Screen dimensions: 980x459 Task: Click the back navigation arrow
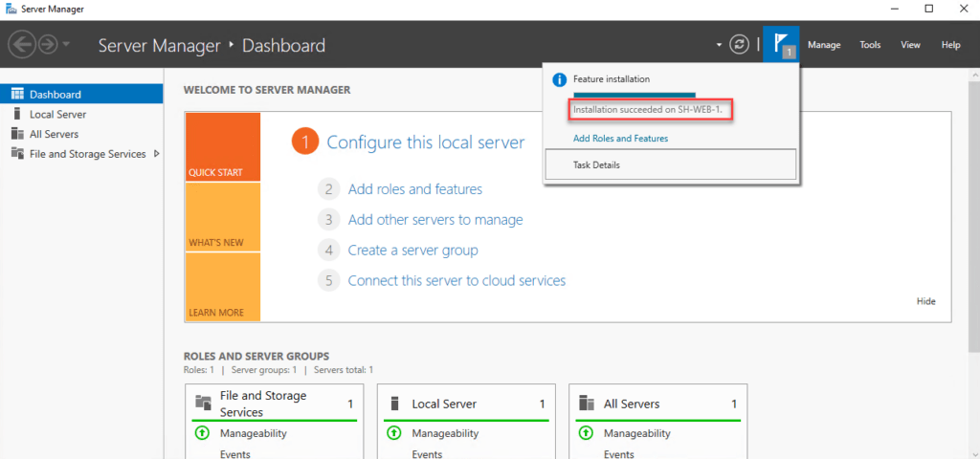coord(21,45)
